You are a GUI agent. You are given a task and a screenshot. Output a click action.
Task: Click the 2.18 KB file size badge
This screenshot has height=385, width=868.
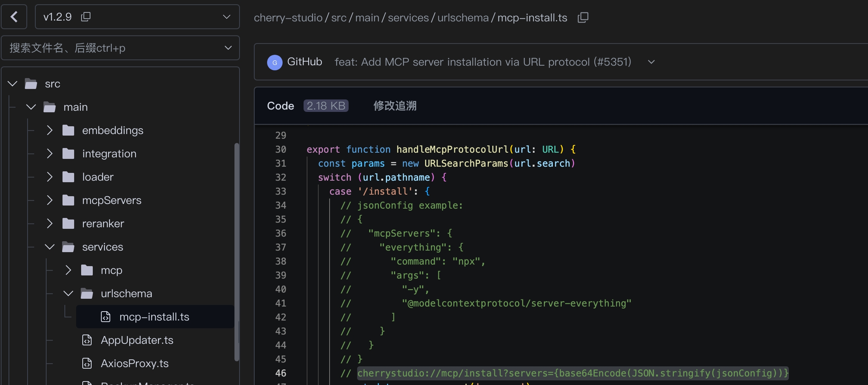(x=326, y=106)
